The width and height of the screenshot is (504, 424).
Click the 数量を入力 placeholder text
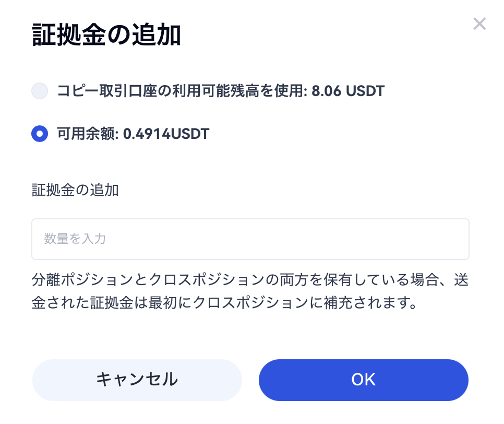tap(75, 239)
